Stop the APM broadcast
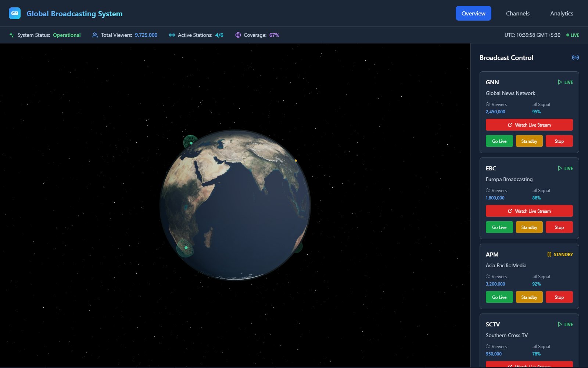The height and width of the screenshot is (368, 588). pos(559,297)
